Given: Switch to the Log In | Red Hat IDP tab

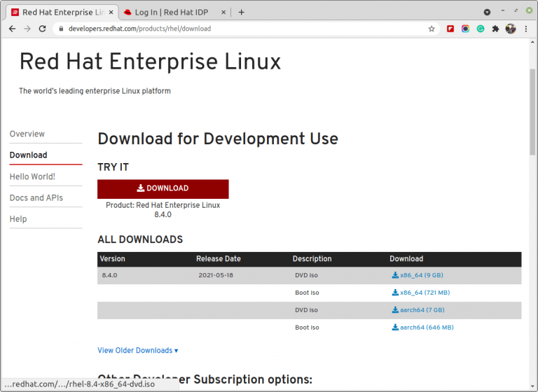Looking at the screenshot, I should pos(175,13).
